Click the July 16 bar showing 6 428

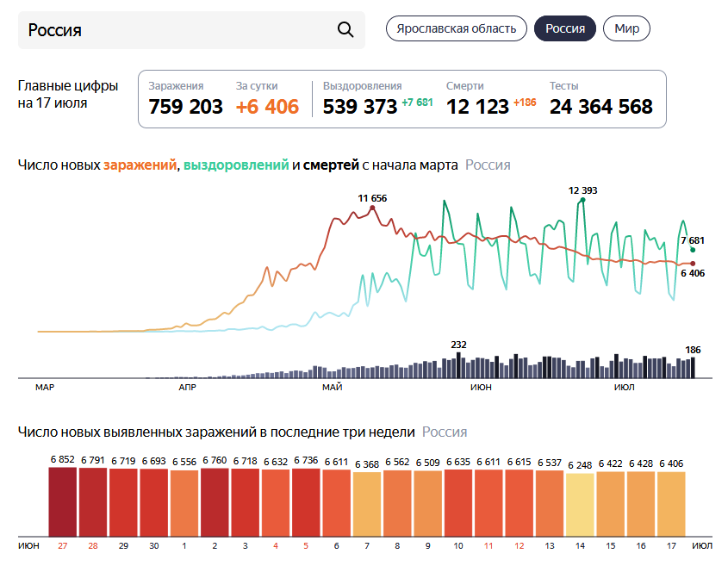click(x=641, y=504)
